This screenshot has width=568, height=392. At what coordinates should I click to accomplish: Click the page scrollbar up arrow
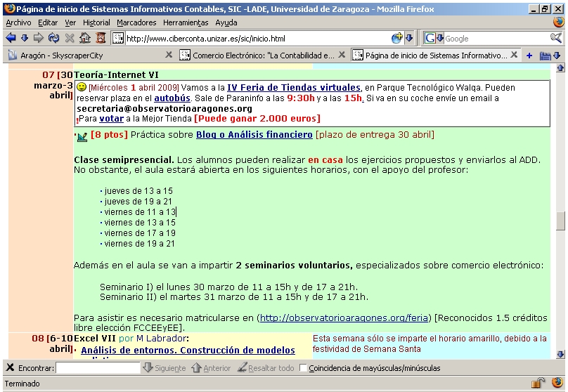[x=560, y=67]
